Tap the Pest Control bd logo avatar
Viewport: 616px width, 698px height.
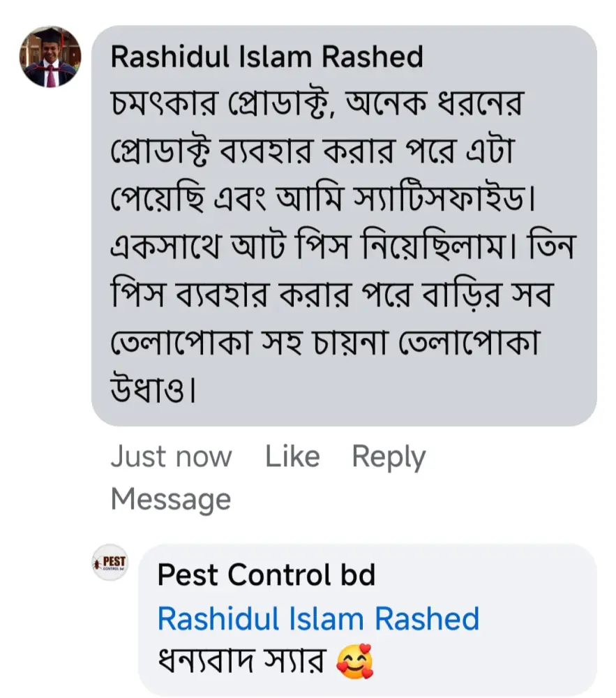click(x=110, y=563)
